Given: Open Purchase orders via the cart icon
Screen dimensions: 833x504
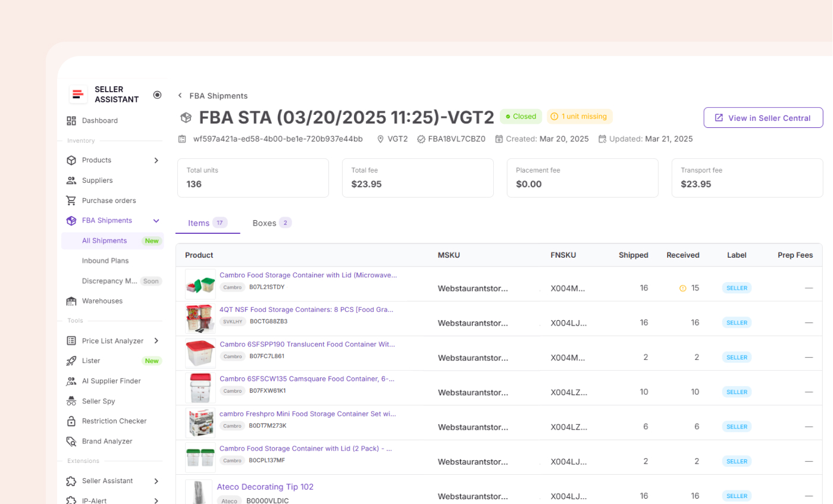Looking at the screenshot, I should click(x=71, y=201).
